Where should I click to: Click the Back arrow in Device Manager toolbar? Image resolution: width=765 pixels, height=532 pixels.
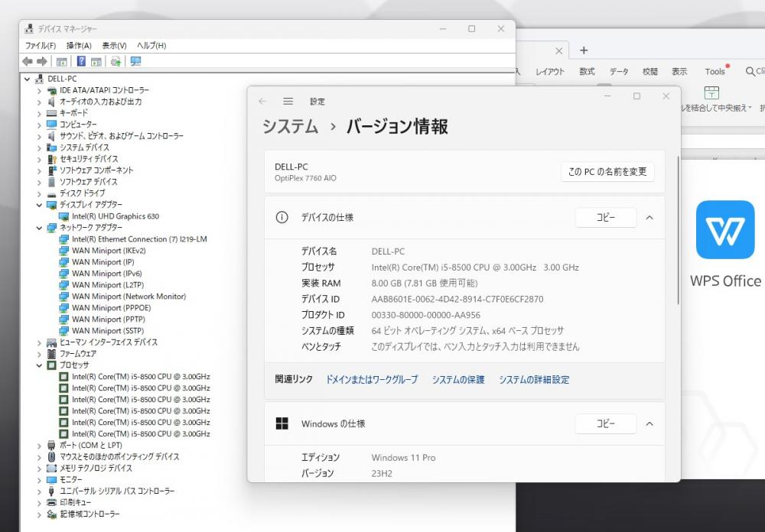(x=28, y=61)
